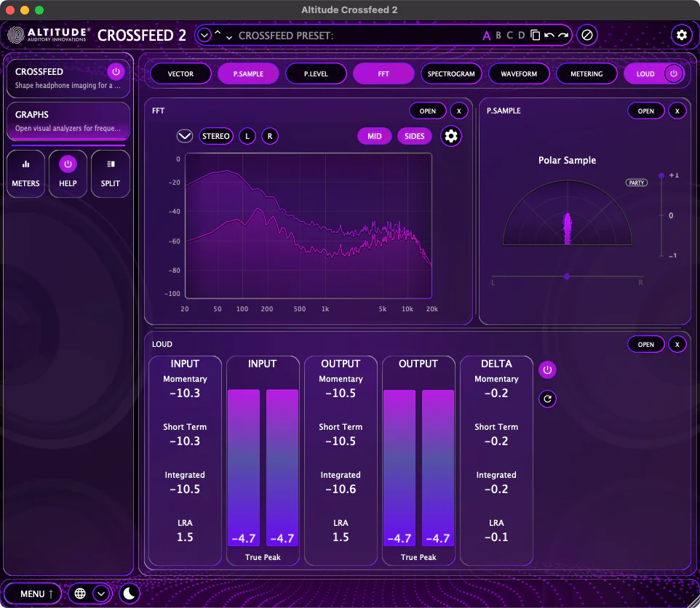The height and width of the screenshot is (608, 700).
Task: Click the Altitude fingerprint logo
Action: [x=15, y=35]
